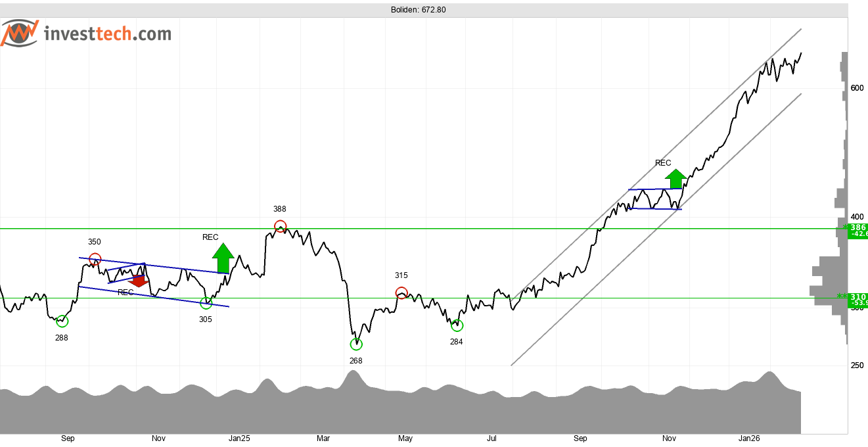Image resolution: width=868 pixels, height=447 pixels.
Task: Click the red down arrow REC signal
Action: click(x=139, y=281)
